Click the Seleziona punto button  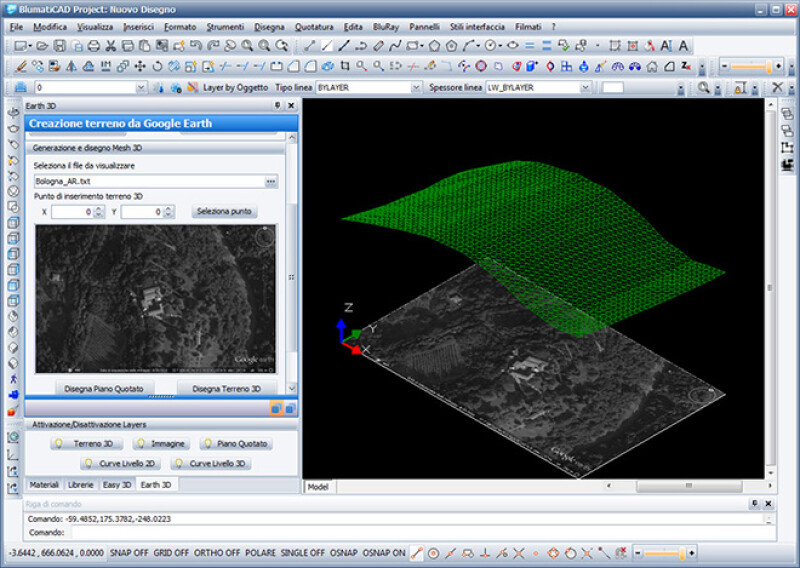[224, 211]
